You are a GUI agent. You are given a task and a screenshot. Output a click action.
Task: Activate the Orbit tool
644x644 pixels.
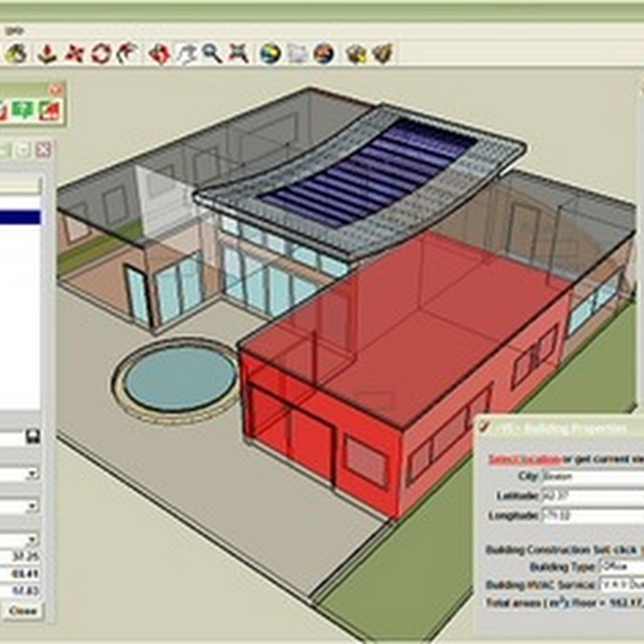pos(159,53)
